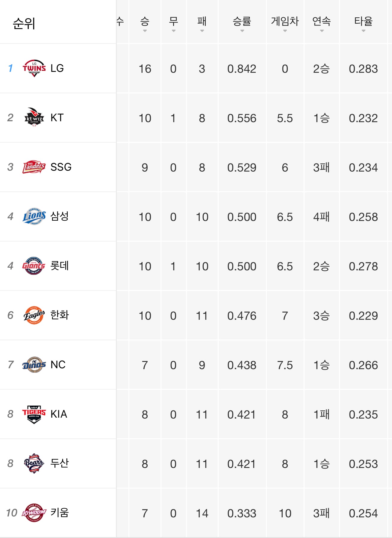
Task: Open the KT Wiz team logo
Action: (34, 118)
